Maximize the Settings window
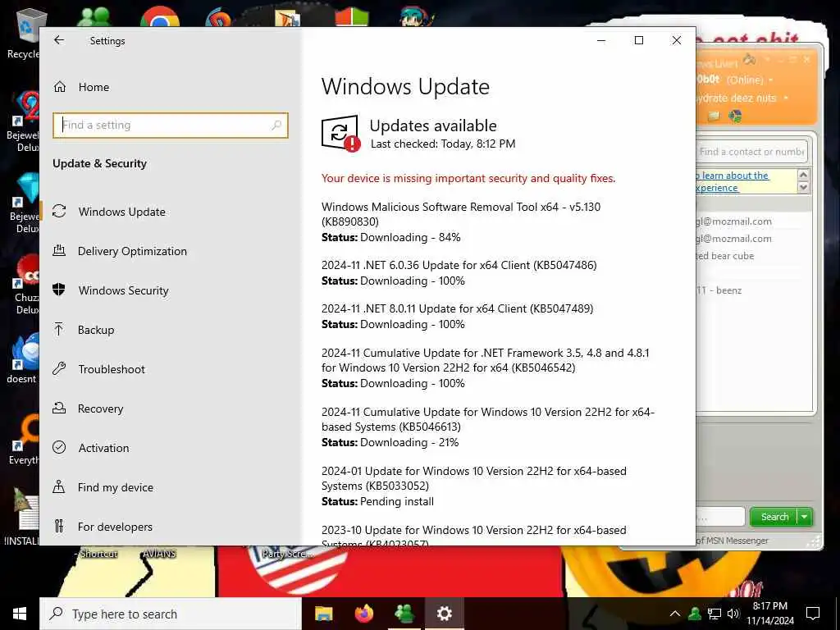The image size is (840, 630). [638, 40]
